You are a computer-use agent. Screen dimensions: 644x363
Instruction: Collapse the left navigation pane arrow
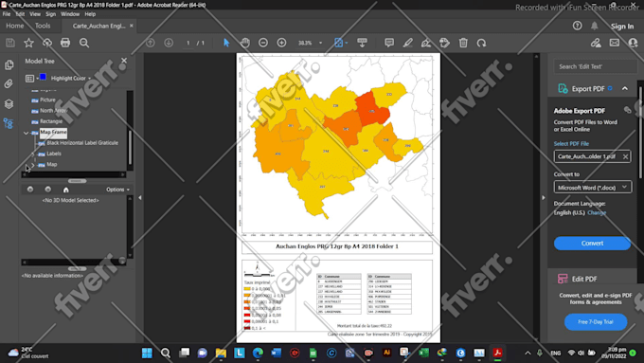click(x=140, y=198)
